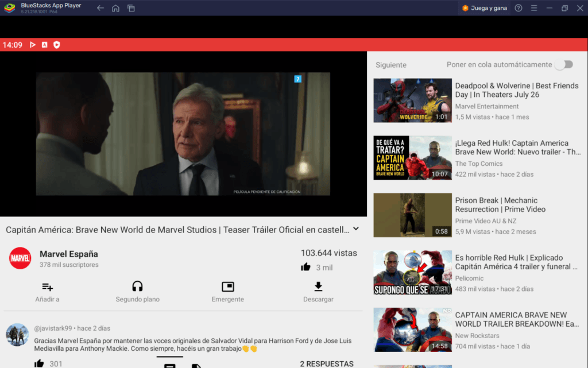The width and height of the screenshot is (588, 368).
Task: Open the BlueStacks help question-mark icon
Action: click(519, 8)
